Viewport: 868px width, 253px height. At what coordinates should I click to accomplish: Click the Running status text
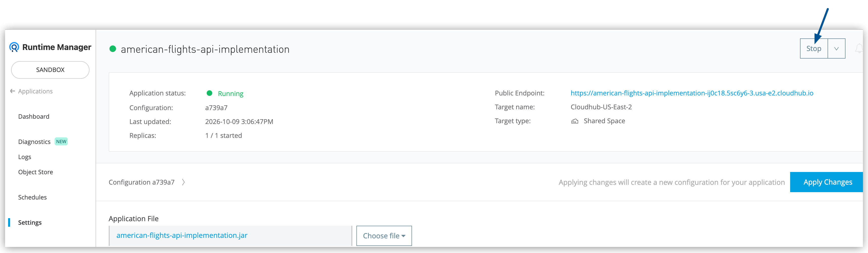click(231, 93)
